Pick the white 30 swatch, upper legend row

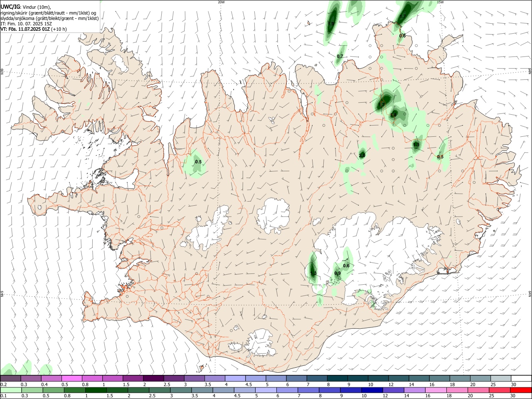point(521,378)
